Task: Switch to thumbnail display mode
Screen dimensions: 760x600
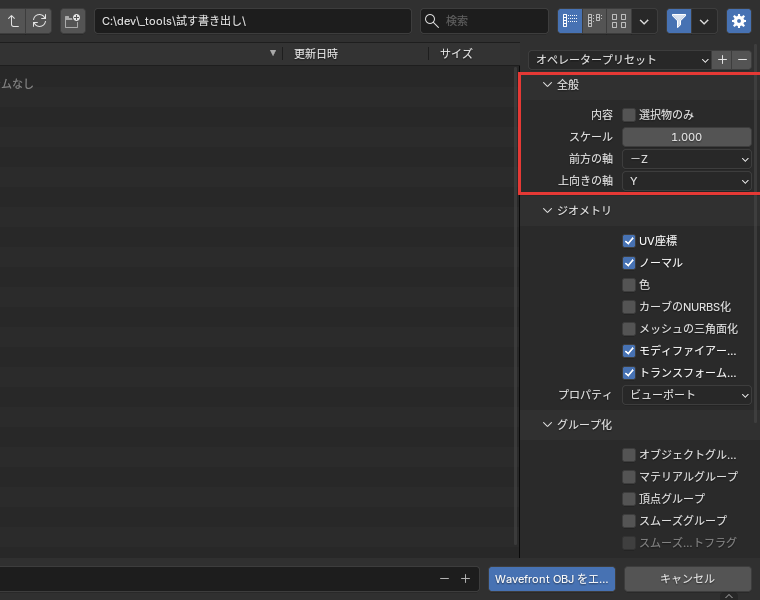Action: point(619,21)
